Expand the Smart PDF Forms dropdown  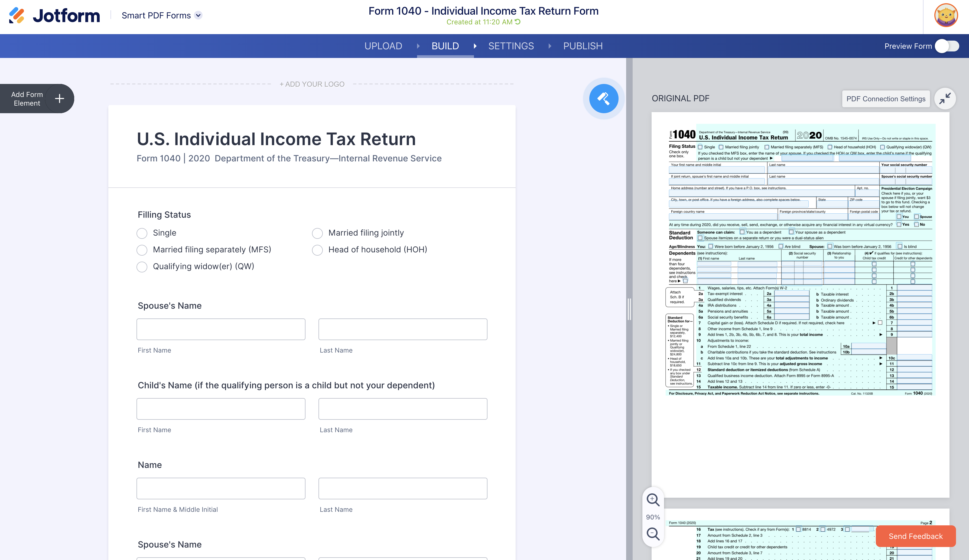(198, 15)
